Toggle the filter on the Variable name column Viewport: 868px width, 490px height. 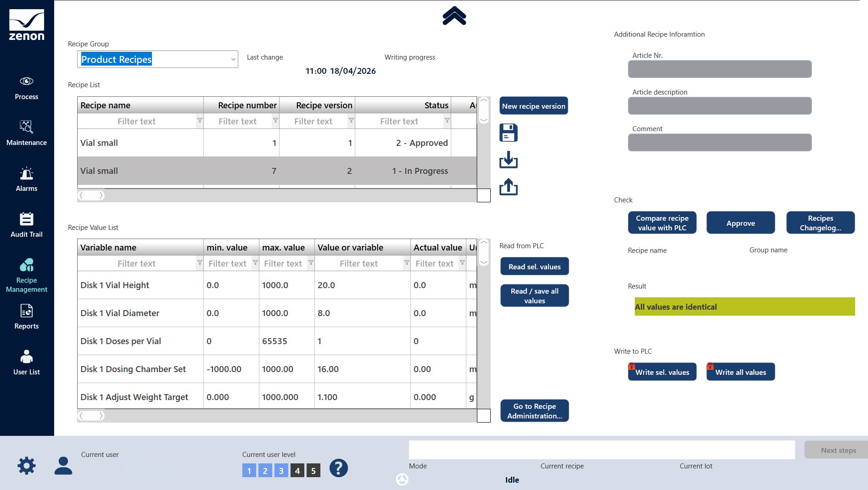(200, 263)
